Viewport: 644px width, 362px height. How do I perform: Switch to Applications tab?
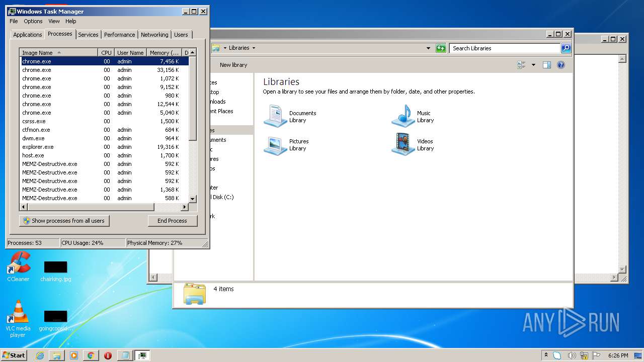pyautogui.click(x=27, y=35)
